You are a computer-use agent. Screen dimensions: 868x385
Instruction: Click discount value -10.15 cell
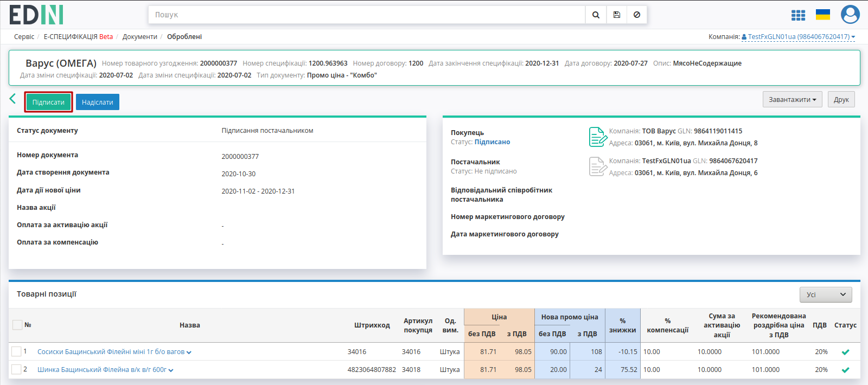(x=628, y=352)
